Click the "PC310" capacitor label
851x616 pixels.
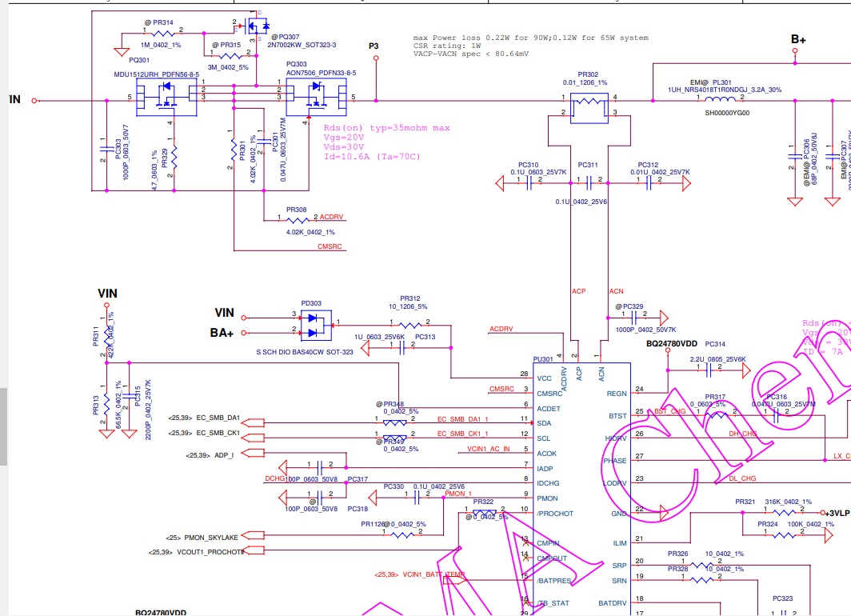pyautogui.click(x=528, y=165)
